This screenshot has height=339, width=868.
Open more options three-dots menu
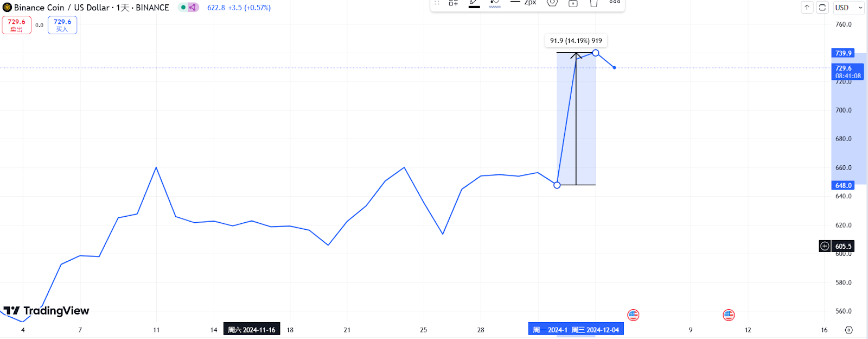pos(614,3)
